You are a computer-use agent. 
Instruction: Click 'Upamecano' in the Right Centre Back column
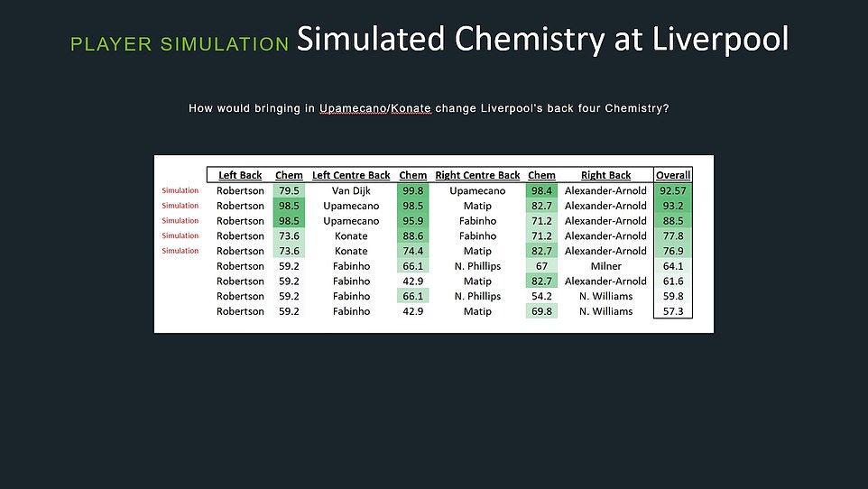coord(477,190)
